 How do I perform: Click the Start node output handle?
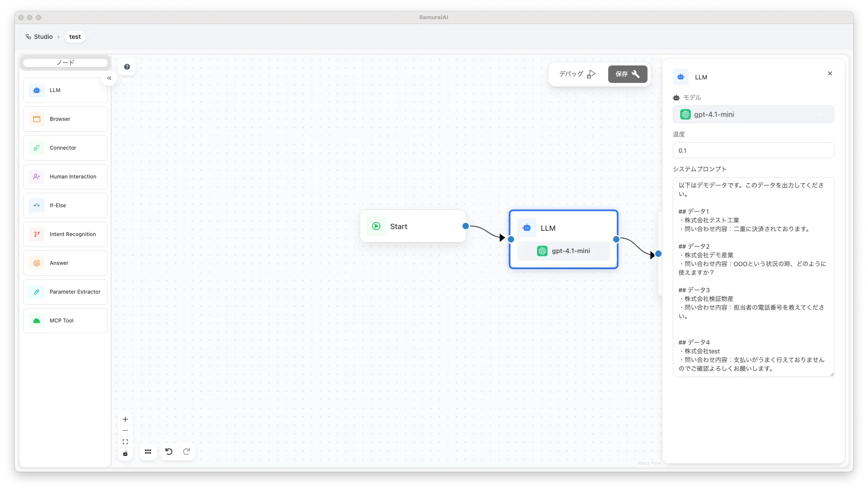tap(465, 226)
